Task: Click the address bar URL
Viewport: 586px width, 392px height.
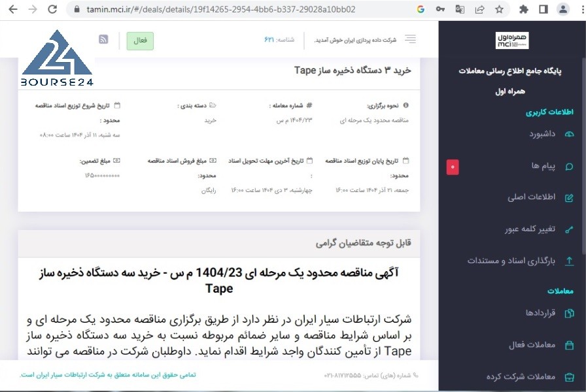Action: point(220,9)
